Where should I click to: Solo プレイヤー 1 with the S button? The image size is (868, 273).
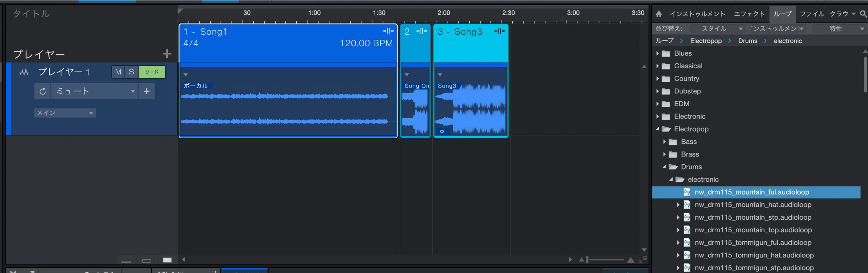tap(132, 72)
